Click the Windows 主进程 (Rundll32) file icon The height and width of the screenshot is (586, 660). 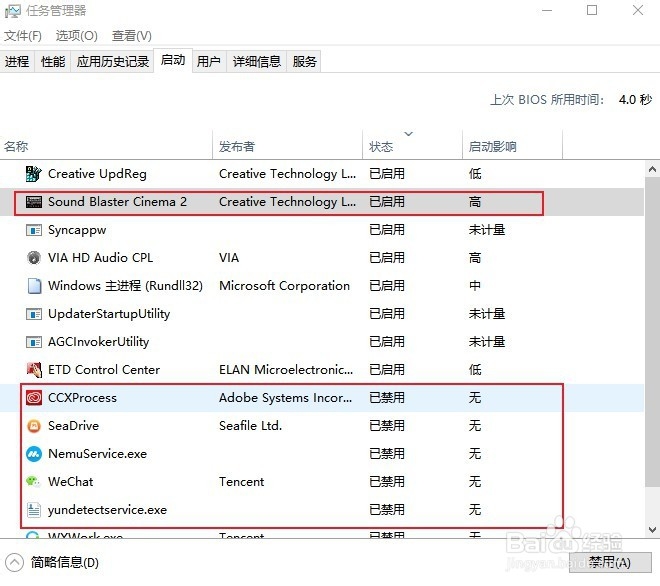[34, 286]
